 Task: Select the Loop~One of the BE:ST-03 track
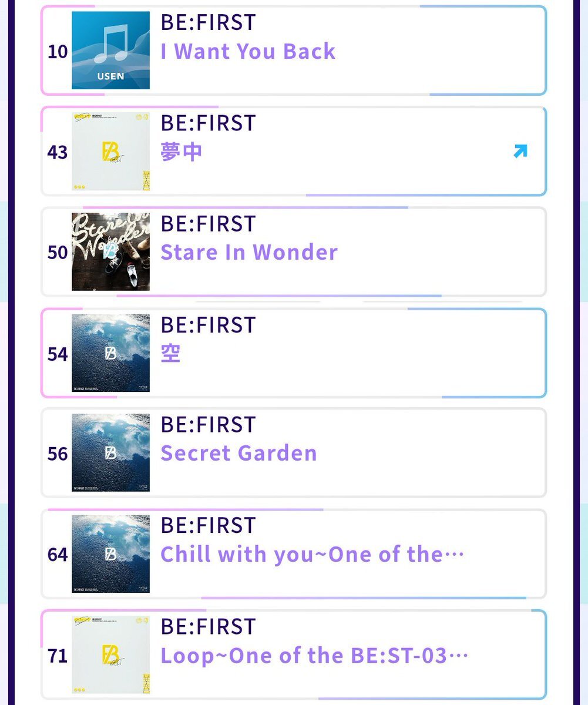[314, 656]
